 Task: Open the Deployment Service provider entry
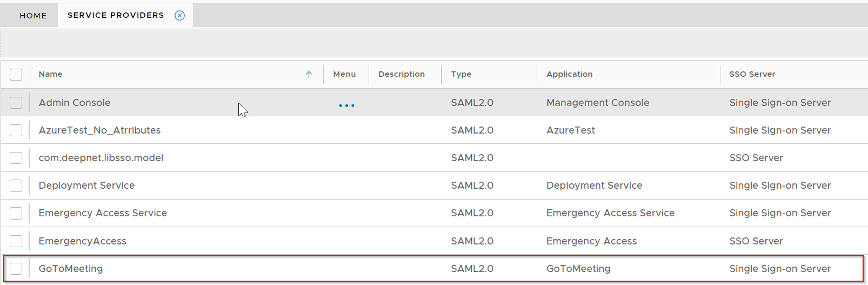click(x=86, y=185)
